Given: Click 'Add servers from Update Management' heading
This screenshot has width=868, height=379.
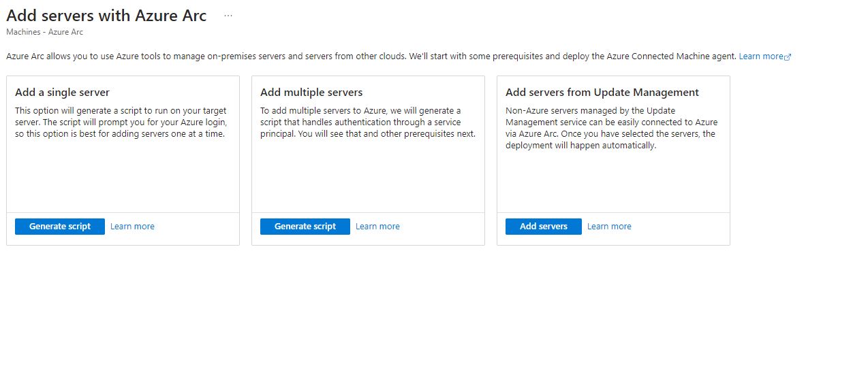Looking at the screenshot, I should (x=602, y=93).
